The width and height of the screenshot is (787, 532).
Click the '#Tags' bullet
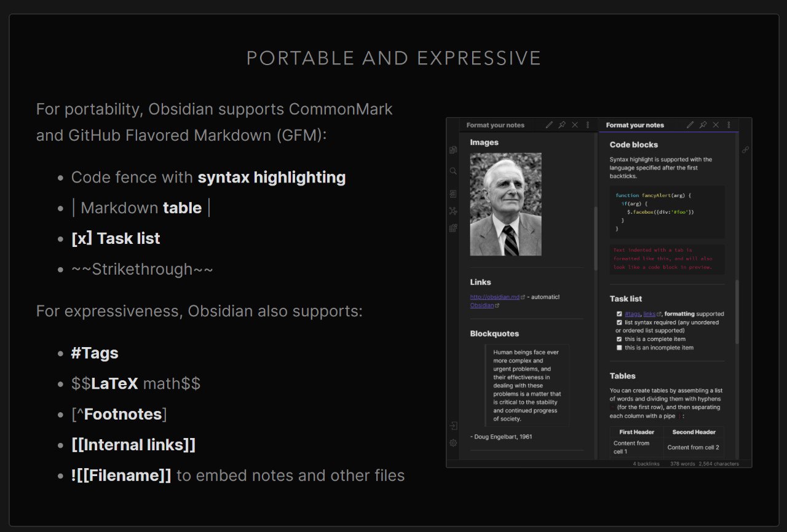click(x=95, y=353)
